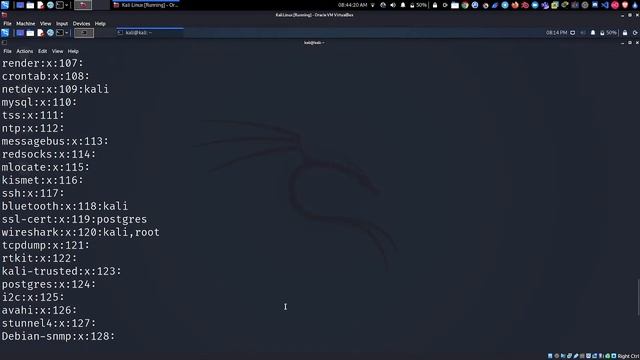The image size is (640, 360).
Task: Open terminal Edit menu
Action: tap(42, 51)
